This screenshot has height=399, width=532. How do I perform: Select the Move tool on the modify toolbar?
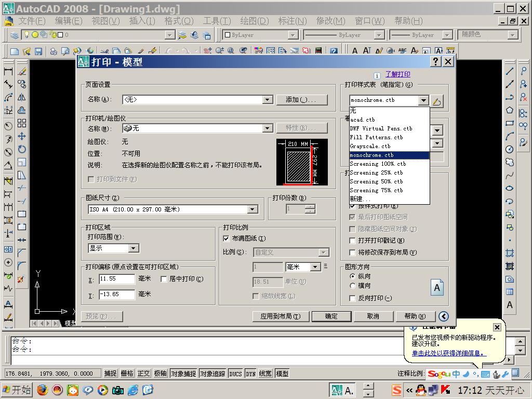click(22, 137)
